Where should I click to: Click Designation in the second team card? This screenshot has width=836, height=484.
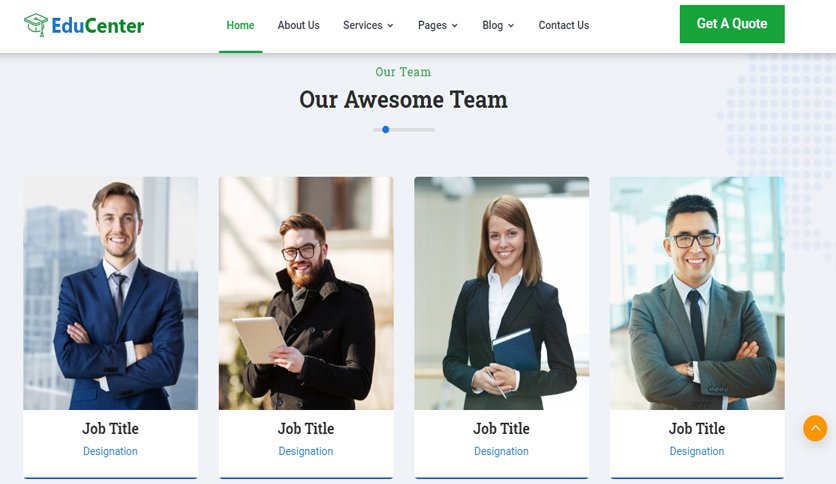point(306,451)
